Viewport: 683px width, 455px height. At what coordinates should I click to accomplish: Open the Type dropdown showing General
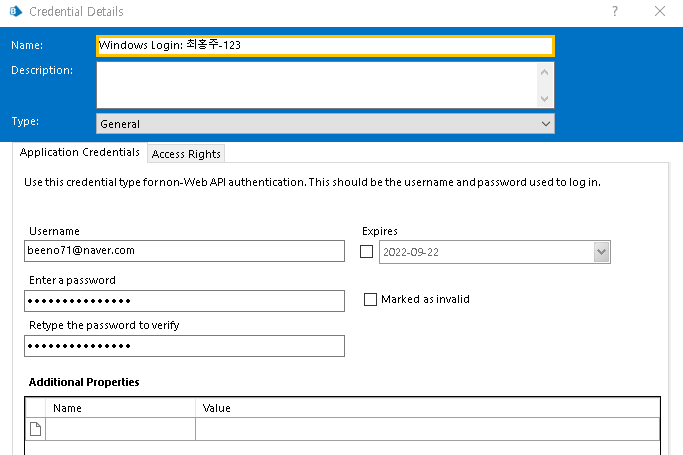325,124
